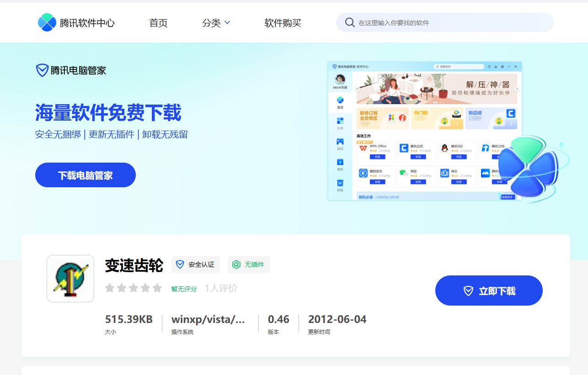Open the 软件购买 nav item

pyautogui.click(x=283, y=22)
